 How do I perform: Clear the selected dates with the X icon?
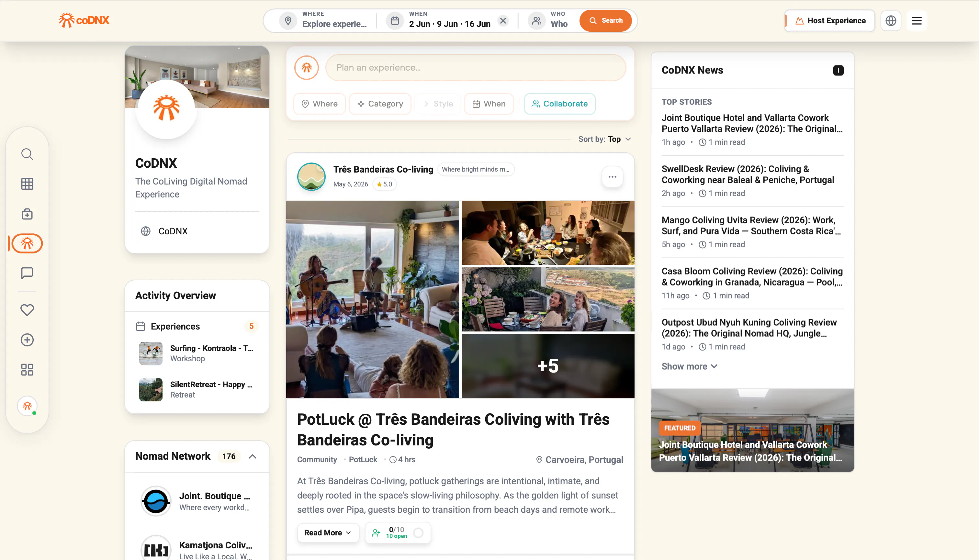tap(503, 21)
